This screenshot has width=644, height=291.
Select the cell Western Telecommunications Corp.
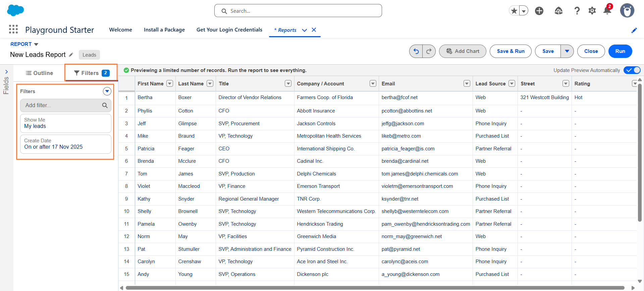click(x=336, y=211)
